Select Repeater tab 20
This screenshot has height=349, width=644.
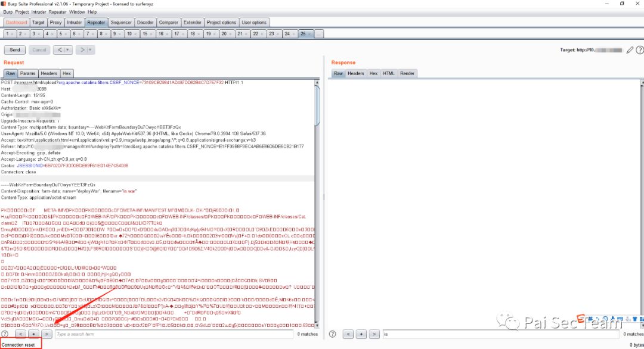(x=227, y=33)
